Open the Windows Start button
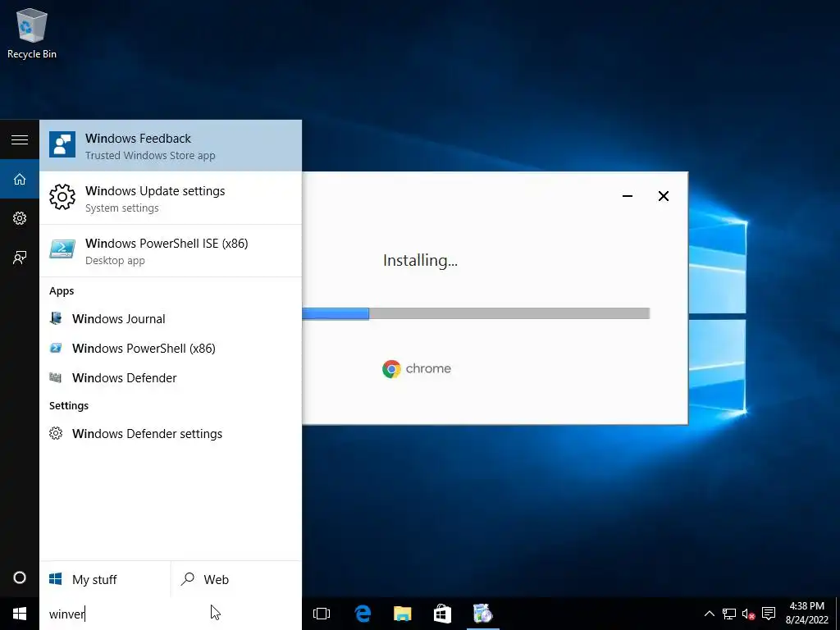 point(20,614)
